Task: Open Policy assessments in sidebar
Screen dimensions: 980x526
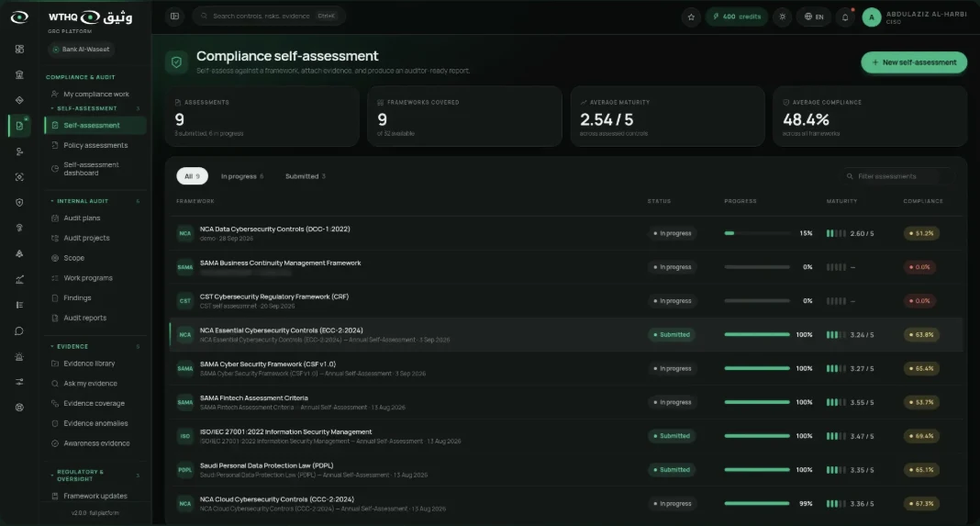Action: click(95, 145)
